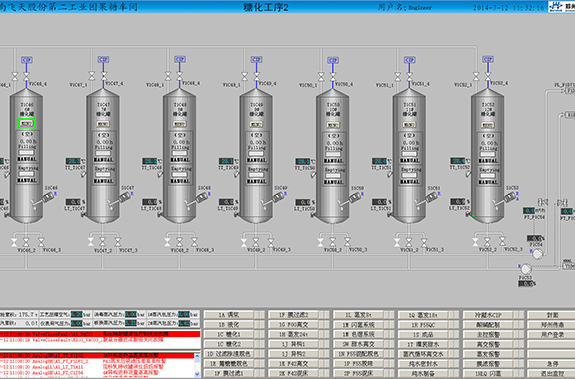The width and height of the screenshot is (575, 379).
Task: Click valve VIC47_4 above tank TIC47
Action: [x=104, y=76]
